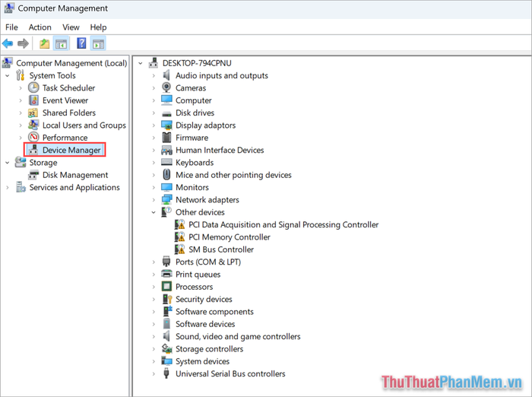Screen dimensions: 532x397
Task: Select the Storage controllers category
Action: [209, 349]
